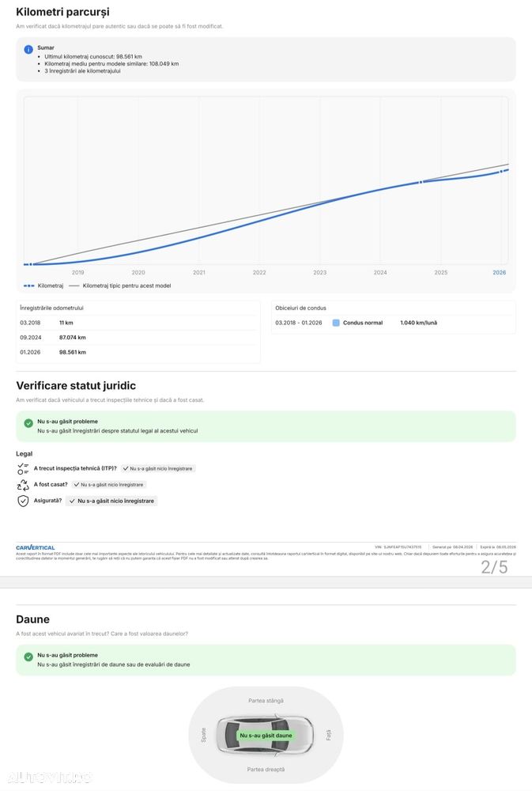Click the 2026 year label on chart axis
Screen dimensions: 532x791
499,272
